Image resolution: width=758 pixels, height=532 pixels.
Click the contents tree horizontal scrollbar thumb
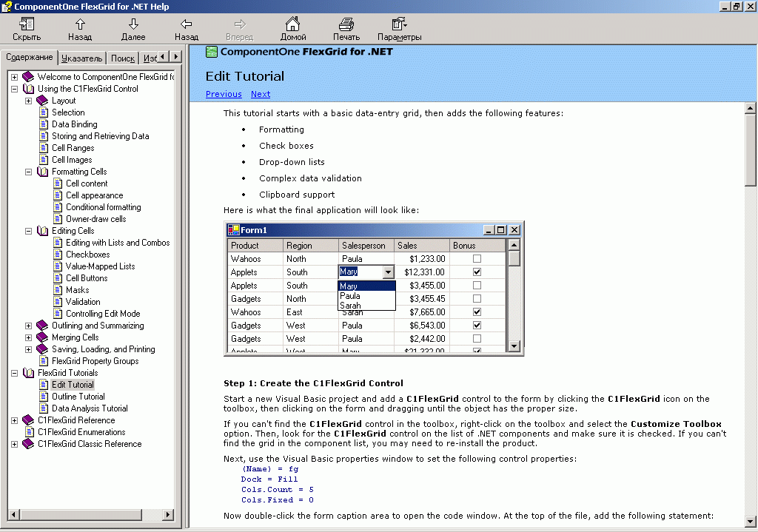click(x=81, y=514)
